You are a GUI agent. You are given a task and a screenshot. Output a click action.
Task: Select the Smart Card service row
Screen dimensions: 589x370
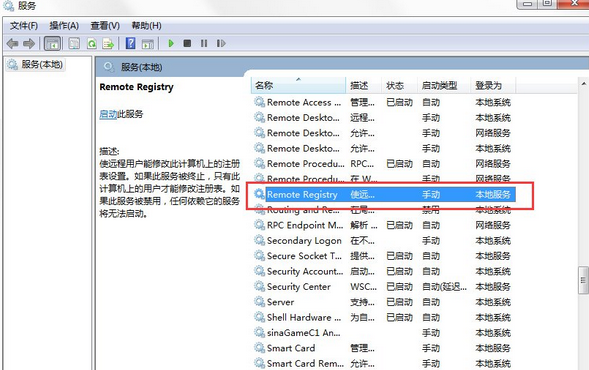[384, 348]
